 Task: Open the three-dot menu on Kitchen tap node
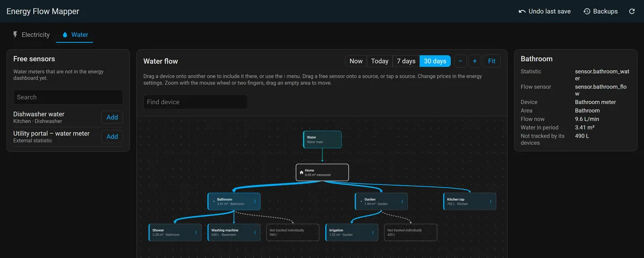(491, 202)
